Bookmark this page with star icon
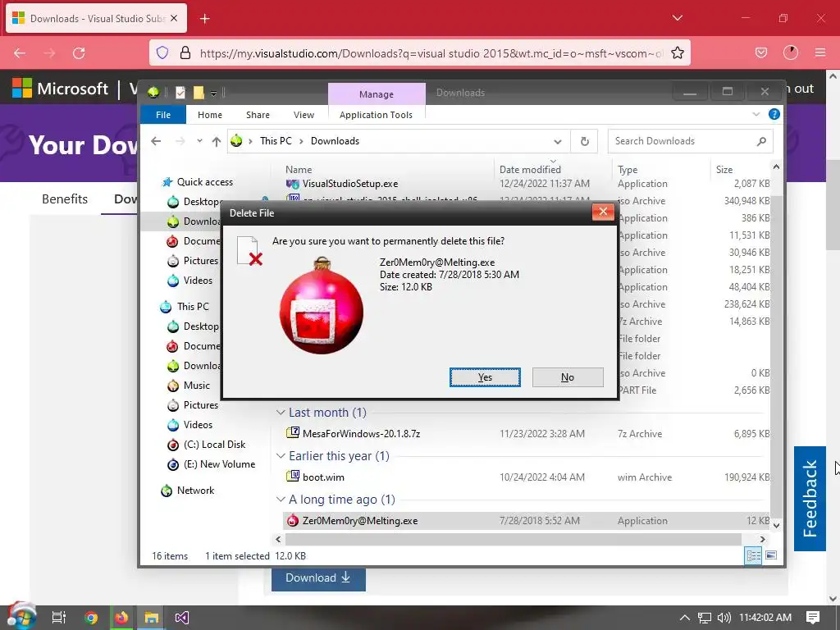The width and height of the screenshot is (840, 630). coord(677,53)
